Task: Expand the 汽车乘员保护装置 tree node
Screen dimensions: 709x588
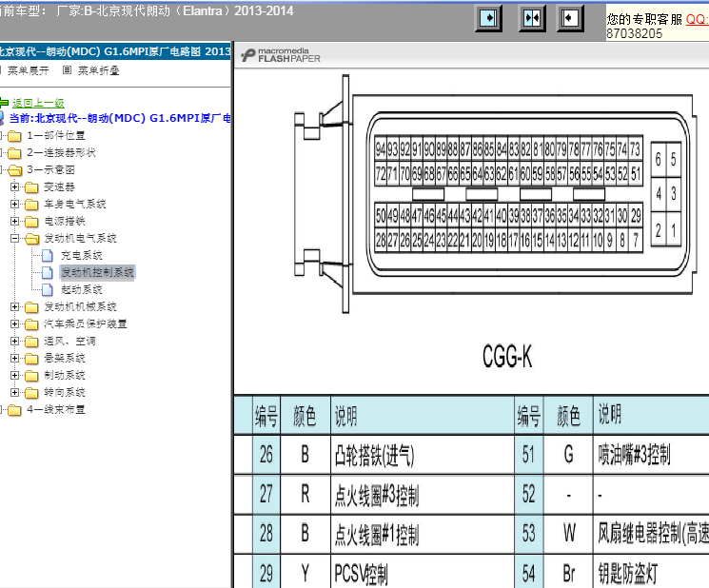Action: (x=15, y=324)
